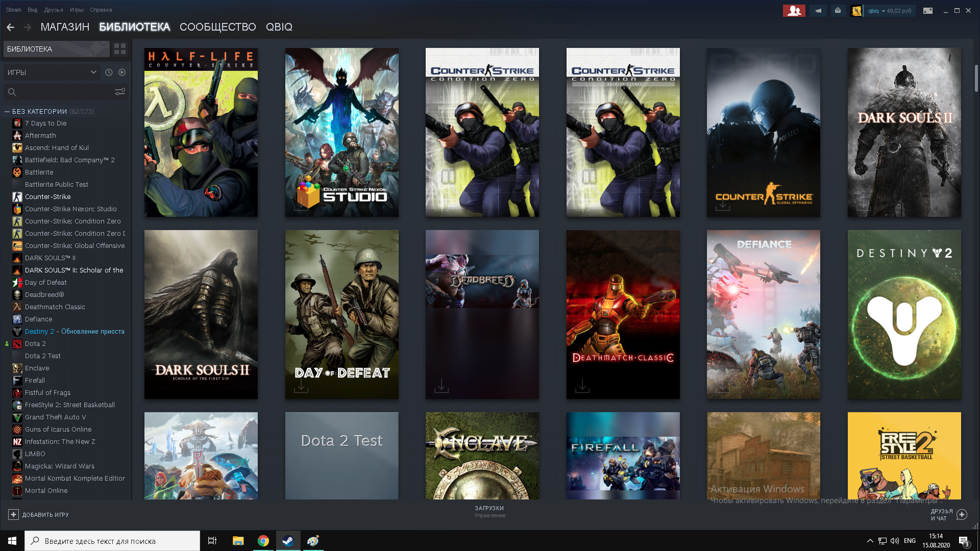
Task: Open the announcements megaphone icon
Action: pyautogui.click(x=818, y=11)
